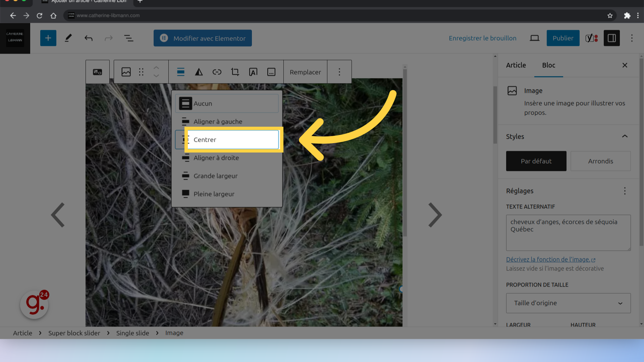Click the Grammarly floating badge
Viewport: 644px width, 362px height.
click(35, 304)
